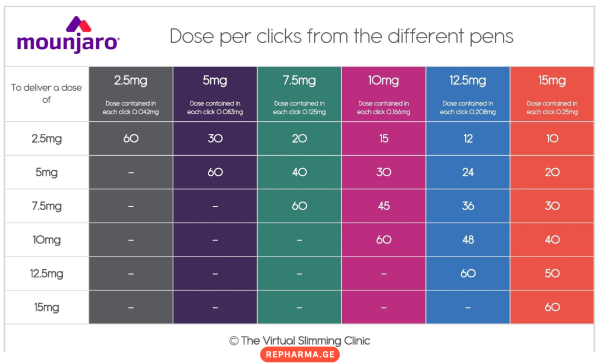Viewport: 600px width, 363px height.
Task: Click the 15 clicks cell
Action: (x=383, y=138)
